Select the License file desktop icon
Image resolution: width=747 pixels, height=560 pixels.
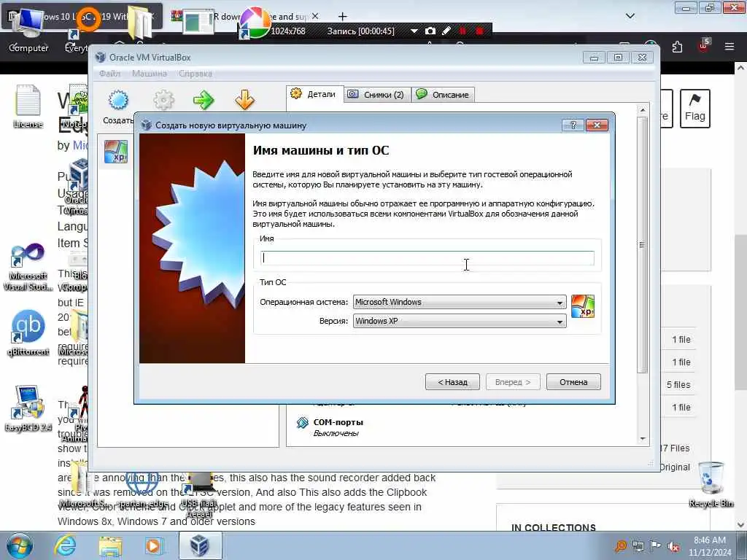(x=28, y=106)
